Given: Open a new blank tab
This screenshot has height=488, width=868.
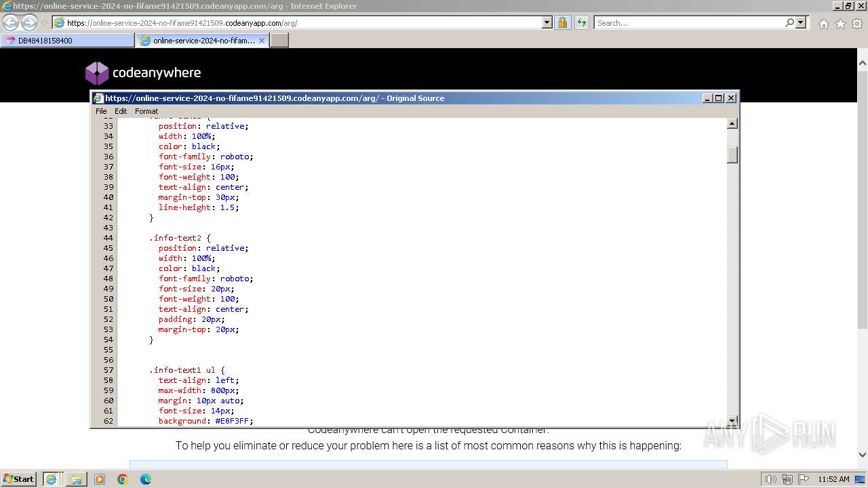Looking at the screenshot, I should (279, 41).
